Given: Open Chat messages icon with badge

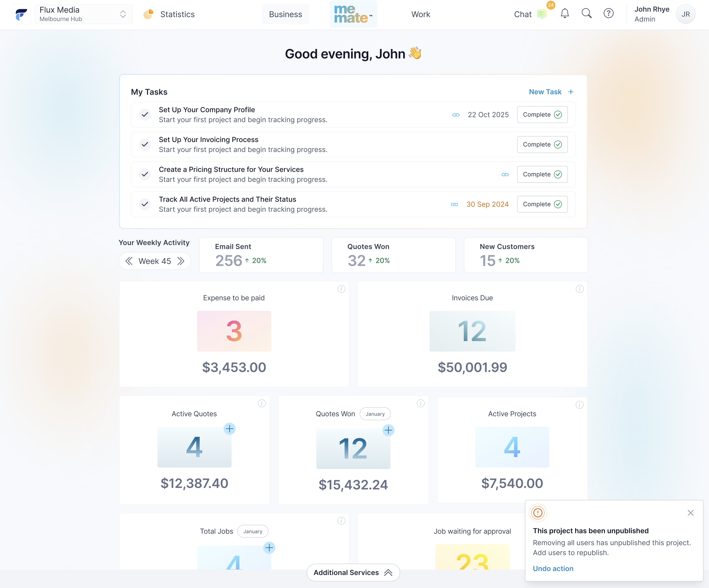Looking at the screenshot, I should pyautogui.click(x=542, y=14).
